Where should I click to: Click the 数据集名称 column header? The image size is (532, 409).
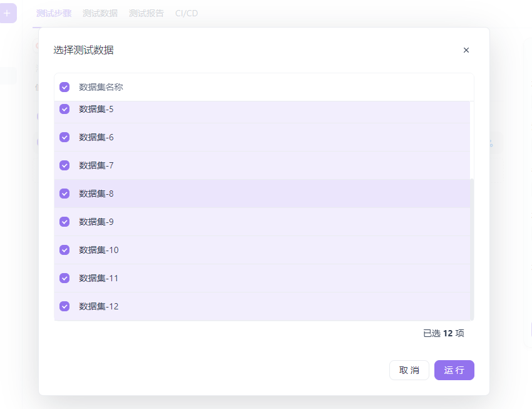[101, 87]
